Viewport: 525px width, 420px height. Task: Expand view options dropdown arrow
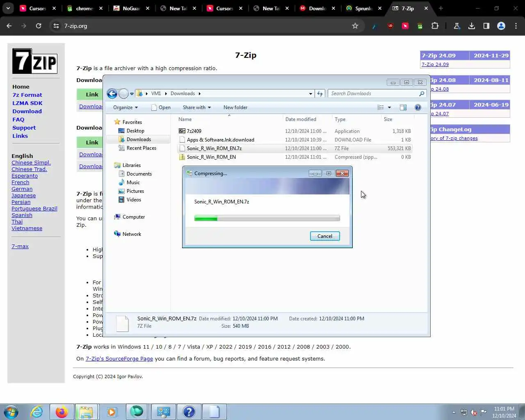(x=389, y=107)
